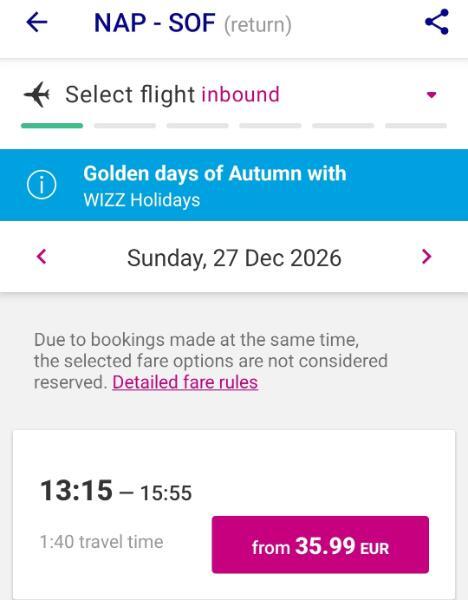Image resolution: width=468 pixels, height=600 pixels.
Task: Tap the airplane icon beside Select flight
Action: [37, 94]
